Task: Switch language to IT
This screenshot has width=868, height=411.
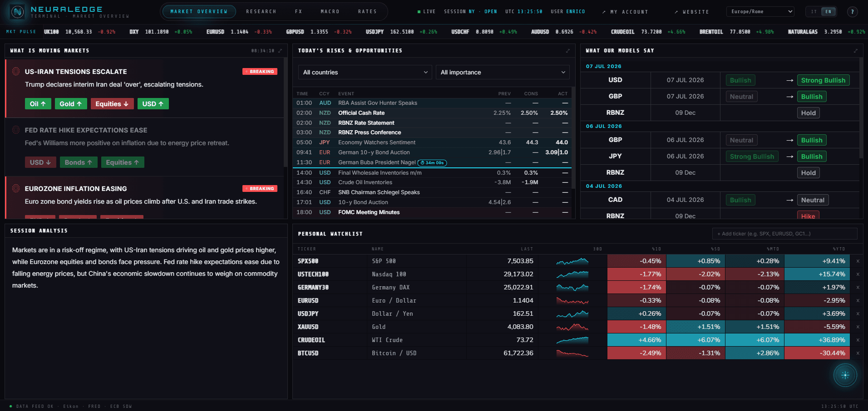Action: pos(814,12)
